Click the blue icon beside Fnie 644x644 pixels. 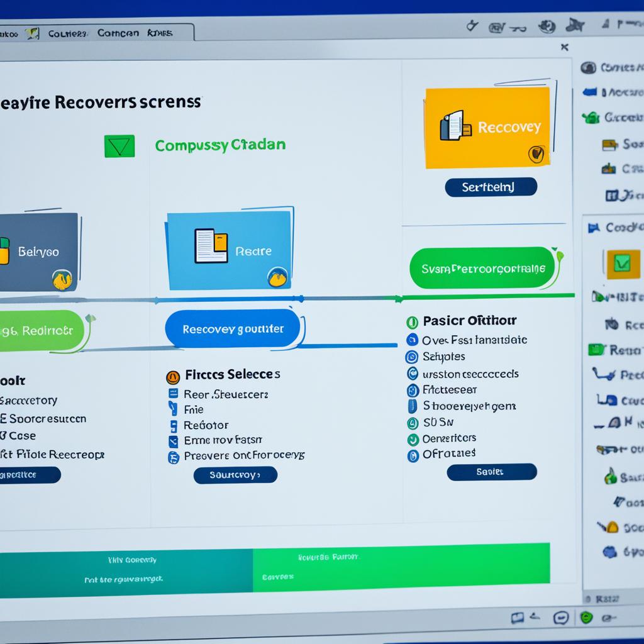(x=173, y=409)
